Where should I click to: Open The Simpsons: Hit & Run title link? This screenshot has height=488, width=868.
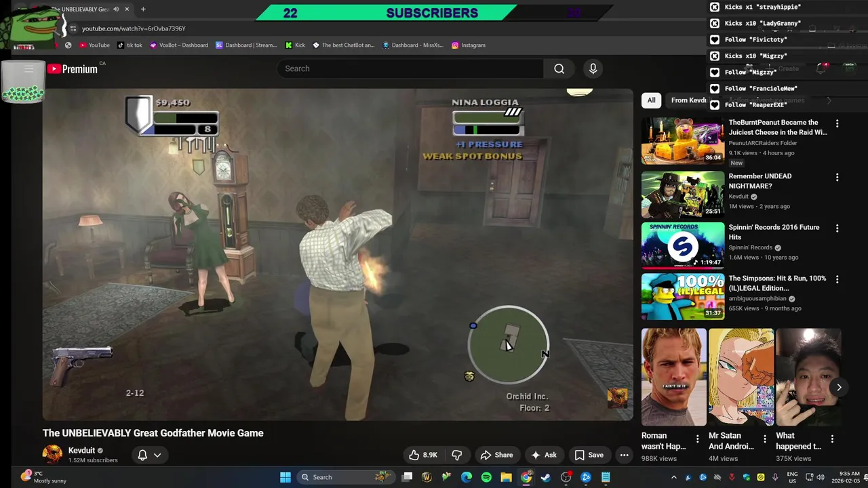click(777, 283)
